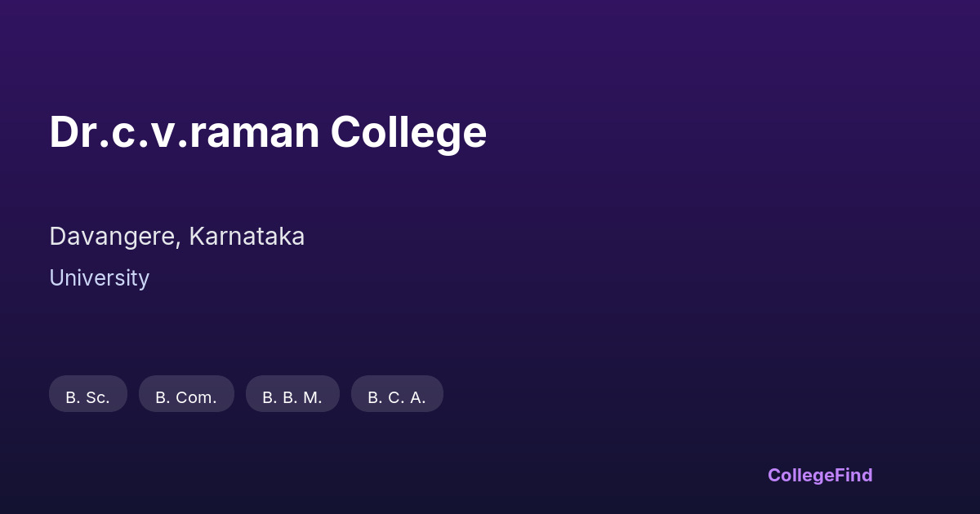980x514 pixels.
Task: Click the University type label
Action: pos(99,278)
